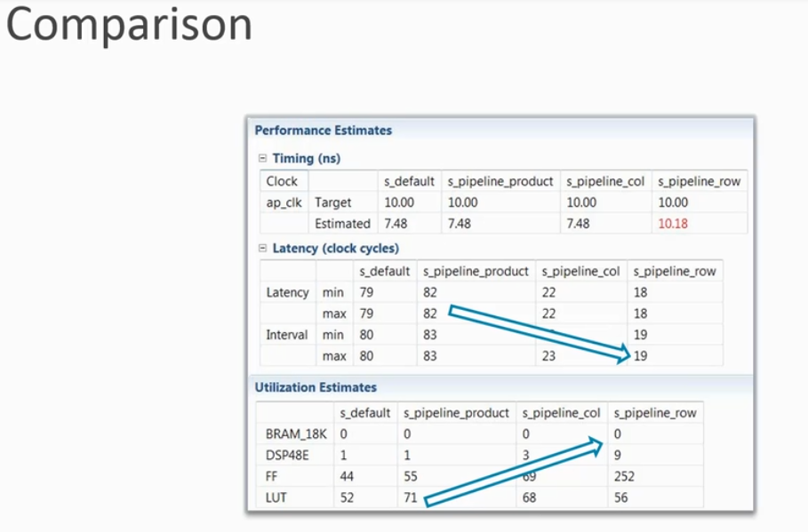Collapse the Latency (clock cycles) section
Viewport: 808px width, 532px height.
tap(262, 249)
